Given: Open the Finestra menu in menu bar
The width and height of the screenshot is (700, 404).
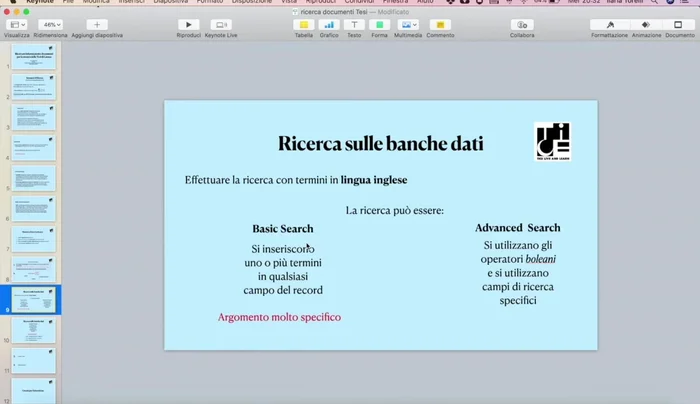Looking at the screenshot, I should coord(395,2).
